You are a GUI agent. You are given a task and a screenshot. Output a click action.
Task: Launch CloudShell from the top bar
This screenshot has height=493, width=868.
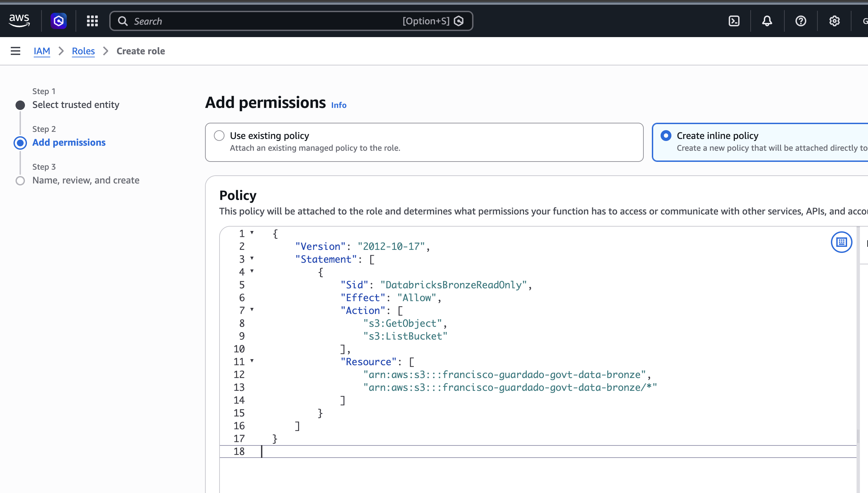(x=733, y=21)
